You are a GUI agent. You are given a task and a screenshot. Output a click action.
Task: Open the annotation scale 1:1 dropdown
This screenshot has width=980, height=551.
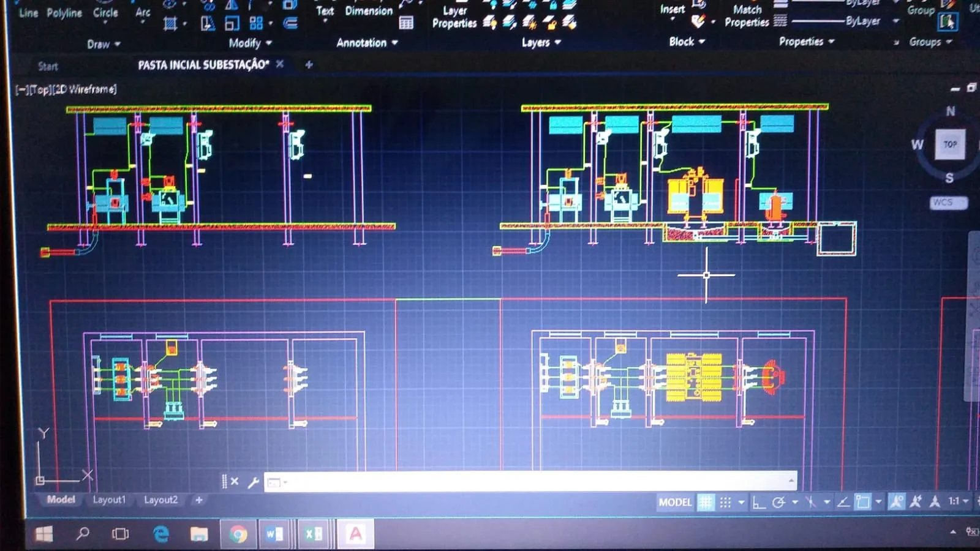[959, 501]
